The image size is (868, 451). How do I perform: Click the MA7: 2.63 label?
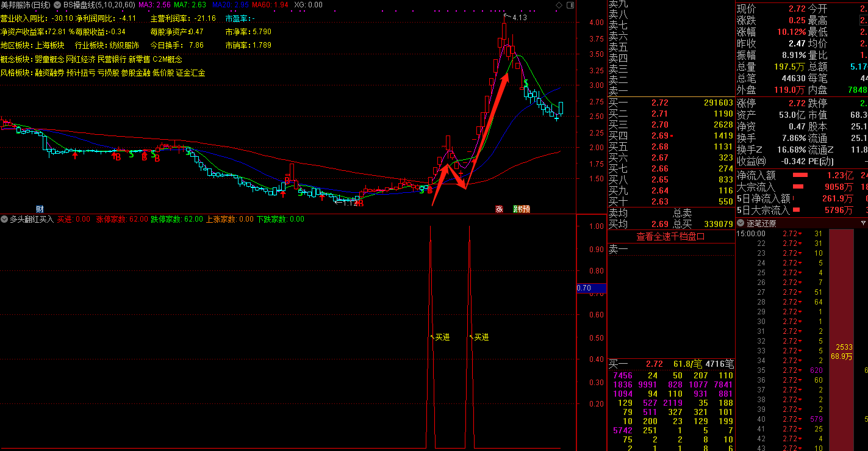point(190,5)
